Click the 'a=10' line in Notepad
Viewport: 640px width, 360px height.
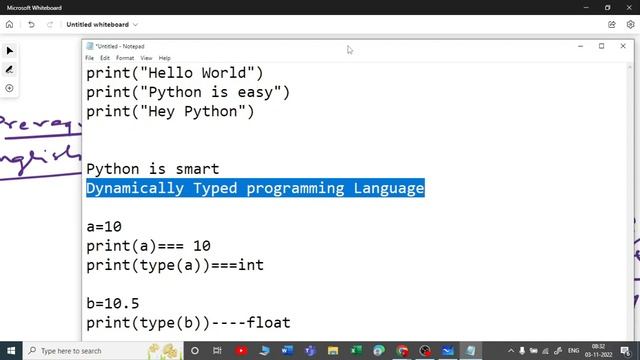click(104, 227)
